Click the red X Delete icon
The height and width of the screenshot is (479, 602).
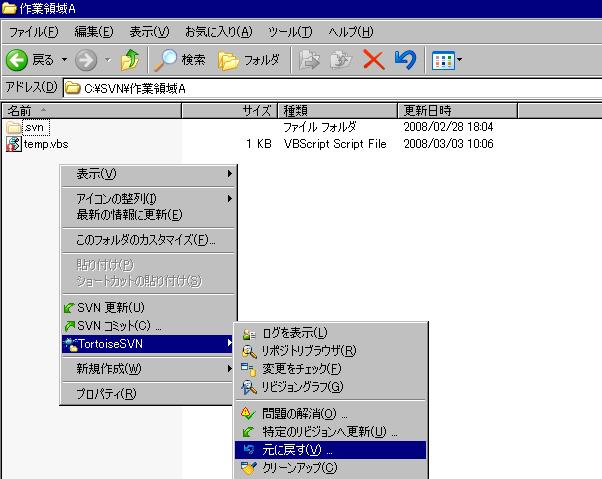(x=374, y=60)
